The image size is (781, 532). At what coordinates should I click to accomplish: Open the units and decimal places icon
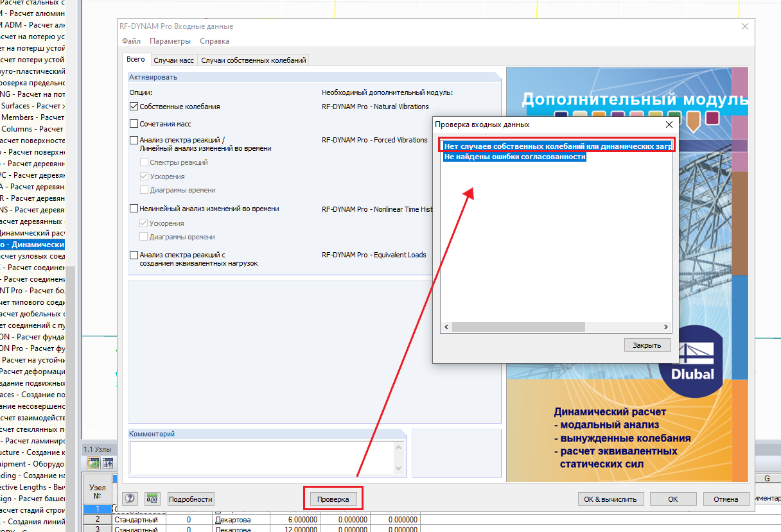tap(152, 499)
